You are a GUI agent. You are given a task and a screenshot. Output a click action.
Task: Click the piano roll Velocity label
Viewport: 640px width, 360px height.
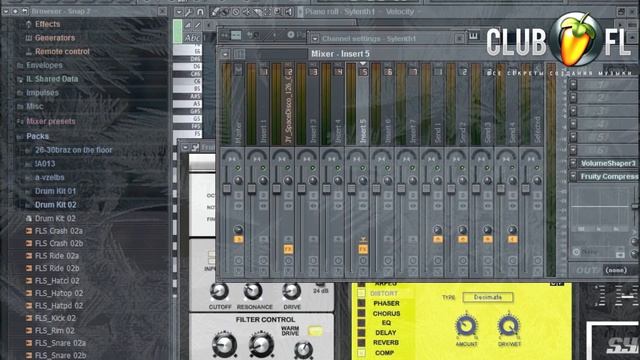tap(400, 12)
